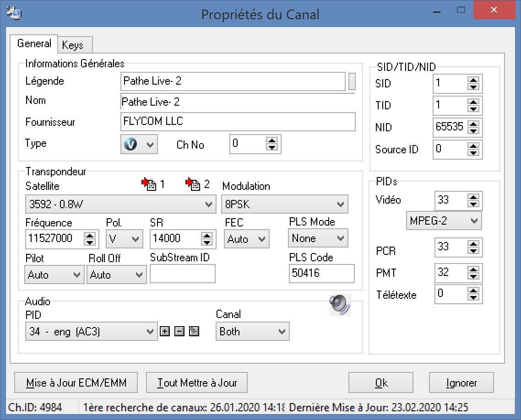Image resolution: width=521 pixels, height=420 pixels.
Task: Click the Tout Mettre à Jour button
Action: 197,383
